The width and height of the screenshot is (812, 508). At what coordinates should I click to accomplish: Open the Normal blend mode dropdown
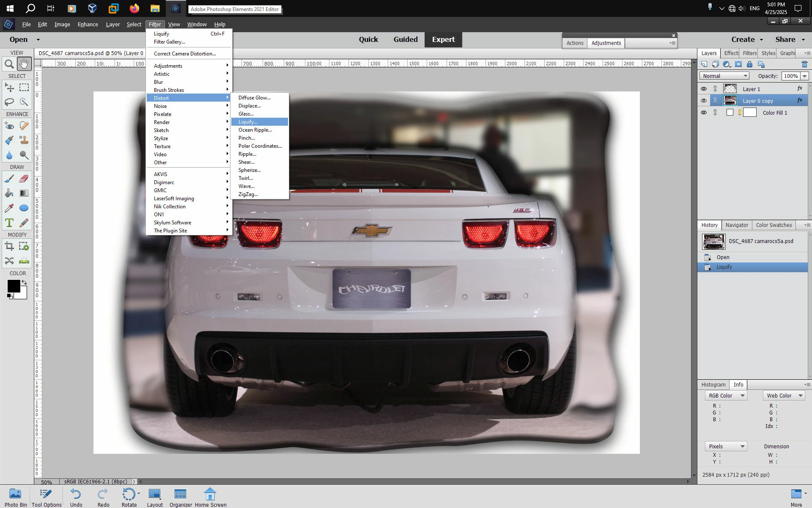click(x=724, y=76)
